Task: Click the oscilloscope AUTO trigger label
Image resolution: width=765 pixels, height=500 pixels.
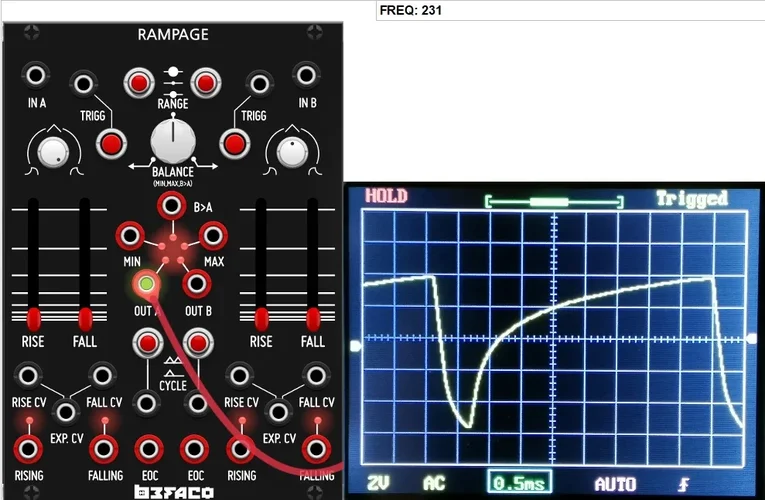Action: pyautogui.click(x=616, y=484)
